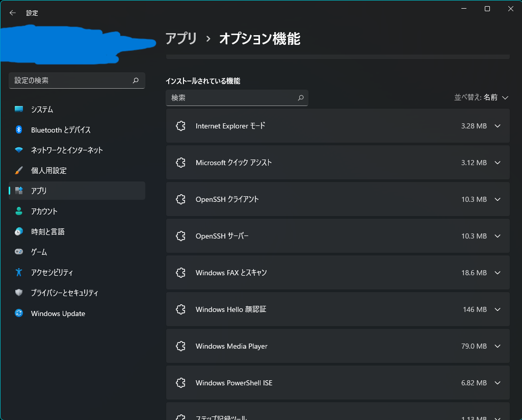The width and height of the screenshot is (522, 420).
Task: Click the アプリ breadcrumb link
Action: tap(181, 38)
